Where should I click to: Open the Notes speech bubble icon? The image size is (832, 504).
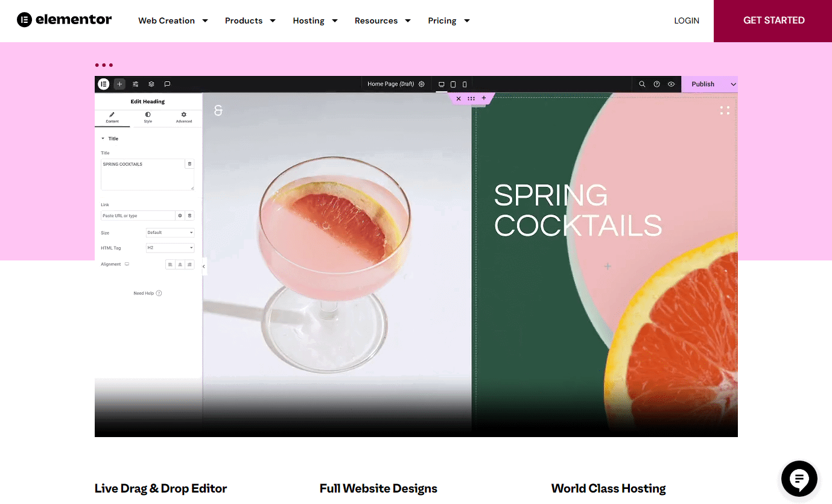[167, 84]
